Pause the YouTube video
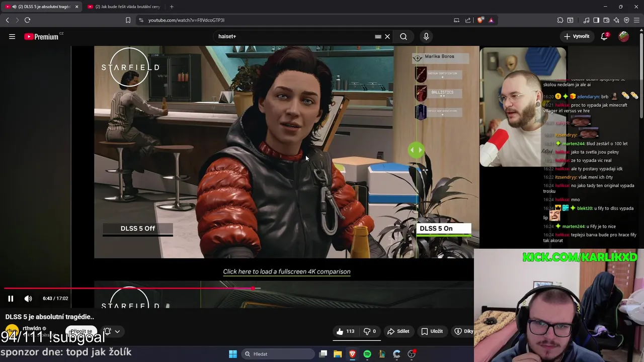The height and width of the screenshot is (362, 644). pos(11,298)
